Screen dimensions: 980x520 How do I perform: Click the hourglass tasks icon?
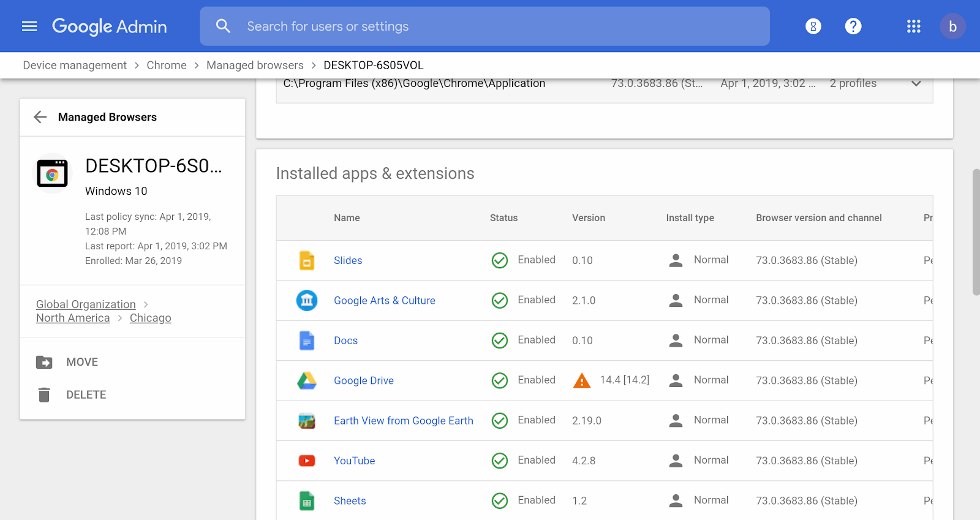(813, 26)
